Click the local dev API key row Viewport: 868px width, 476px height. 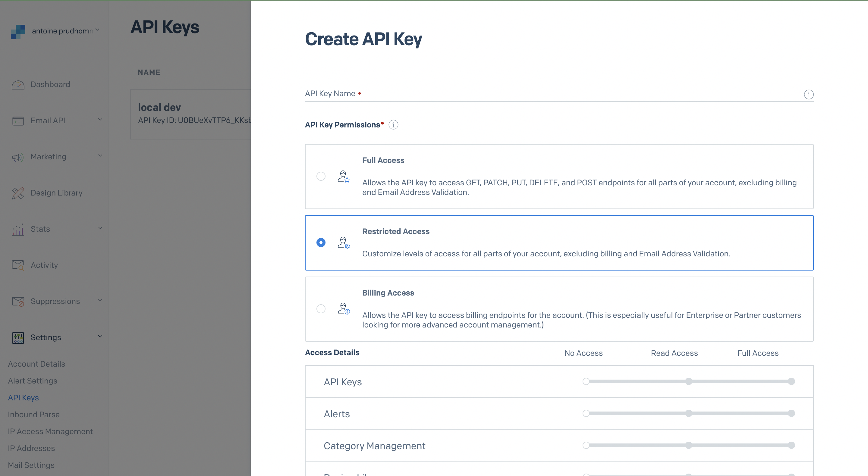point(191,114)
